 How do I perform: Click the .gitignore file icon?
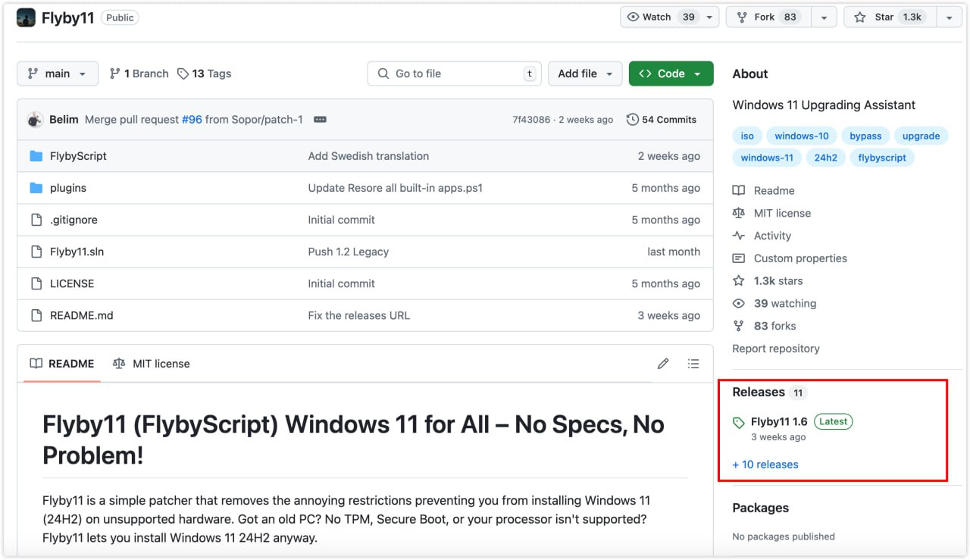36,220
